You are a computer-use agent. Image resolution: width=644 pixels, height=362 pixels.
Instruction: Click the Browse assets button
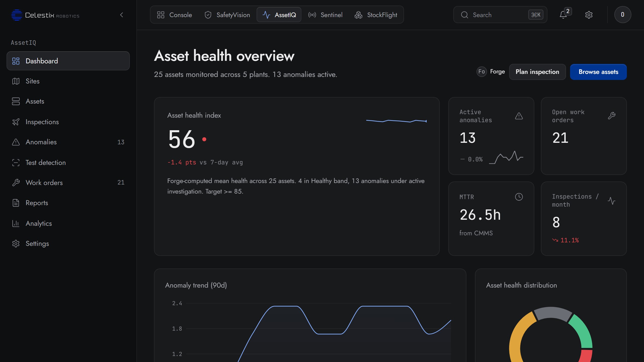[598, 72]
